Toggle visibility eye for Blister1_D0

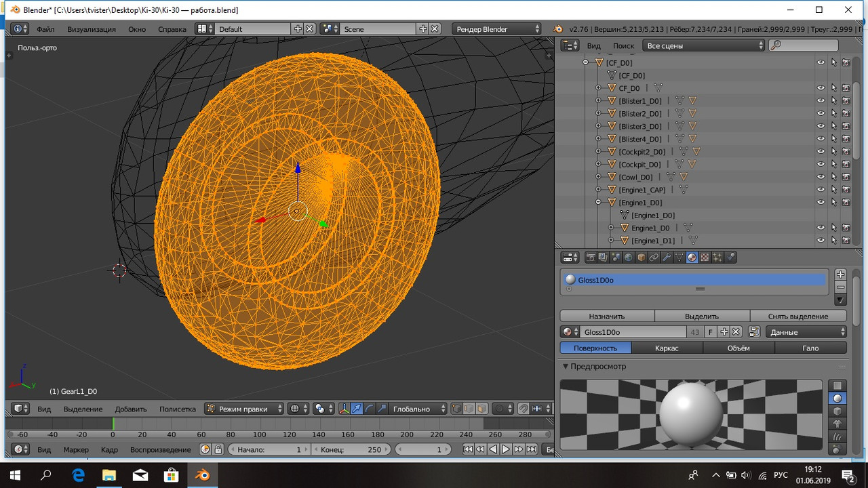pos(821,100)
